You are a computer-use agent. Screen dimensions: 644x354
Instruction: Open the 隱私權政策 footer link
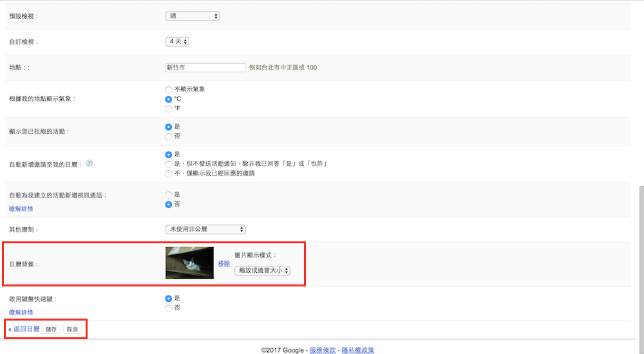357,350
